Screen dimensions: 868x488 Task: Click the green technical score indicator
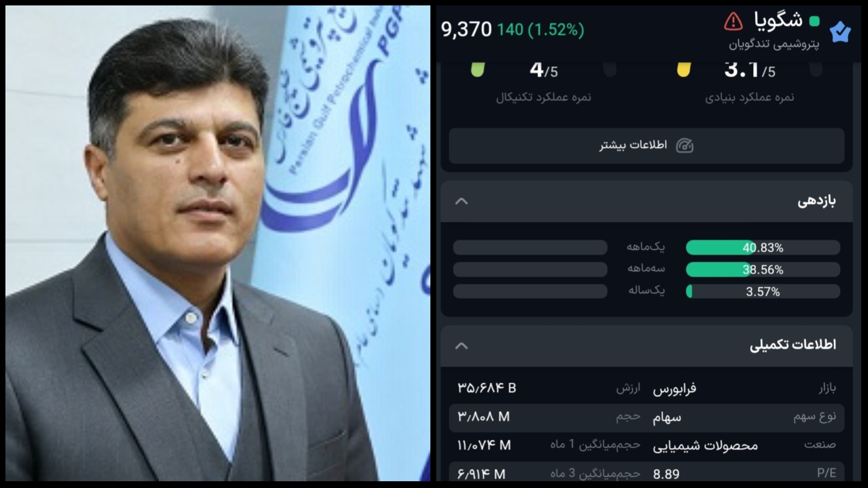pyautogui.click(x=478, y=70)
